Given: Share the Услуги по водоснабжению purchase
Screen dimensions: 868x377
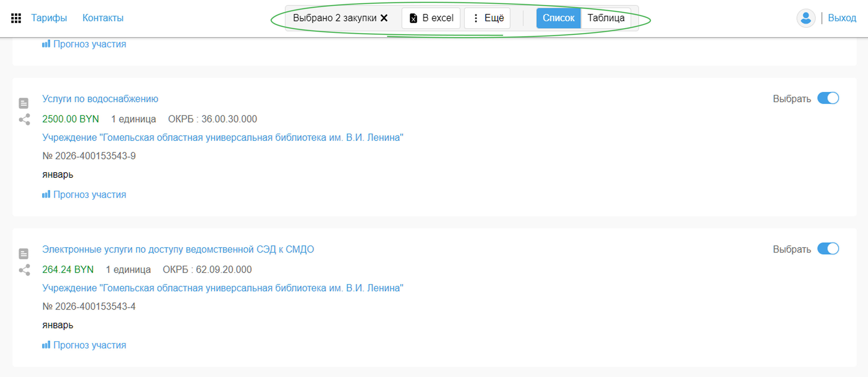Looking at the screenshot, I should click(24, 119).
